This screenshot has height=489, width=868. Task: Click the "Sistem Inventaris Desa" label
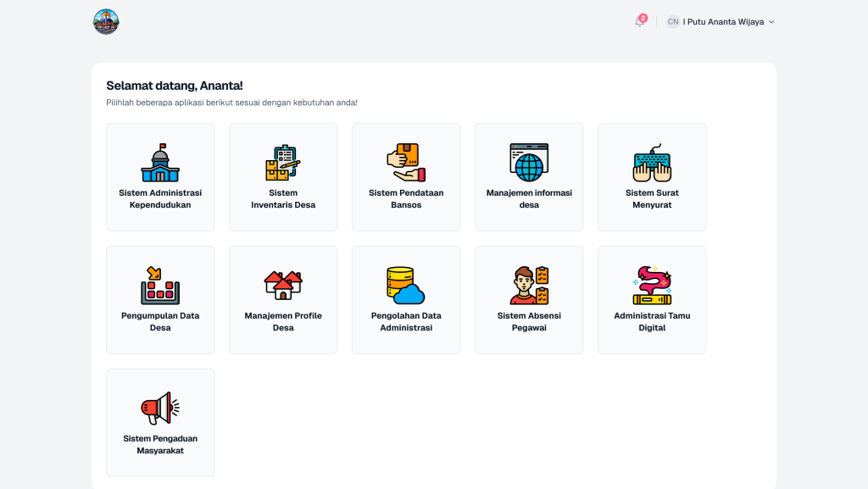tap(283, 198)
